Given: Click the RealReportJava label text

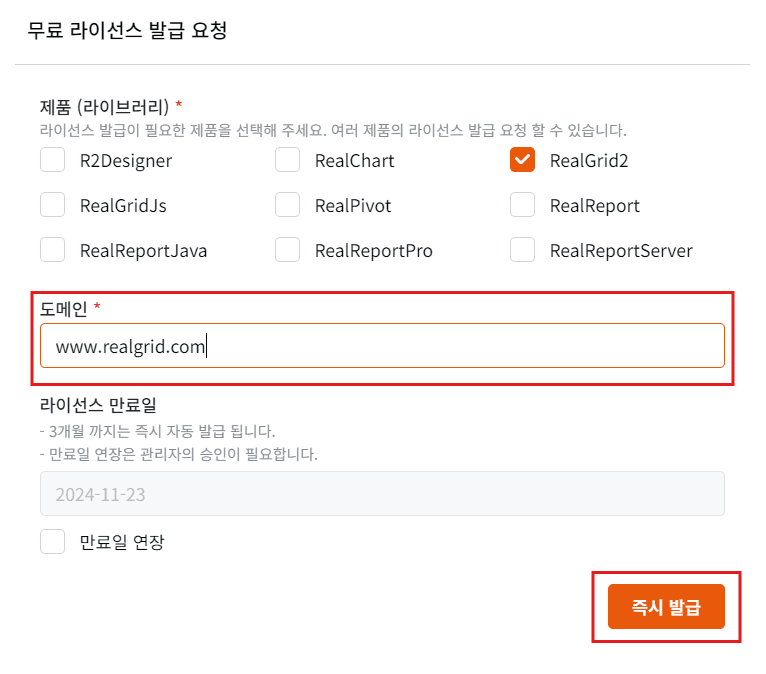Looking at the screenshot, I should 144,251.
